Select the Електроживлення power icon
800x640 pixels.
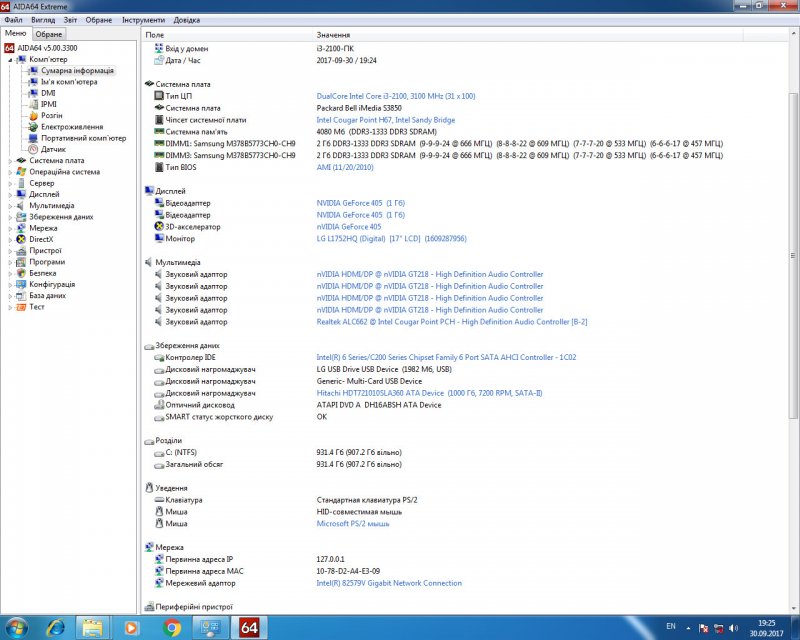[33, 127]
